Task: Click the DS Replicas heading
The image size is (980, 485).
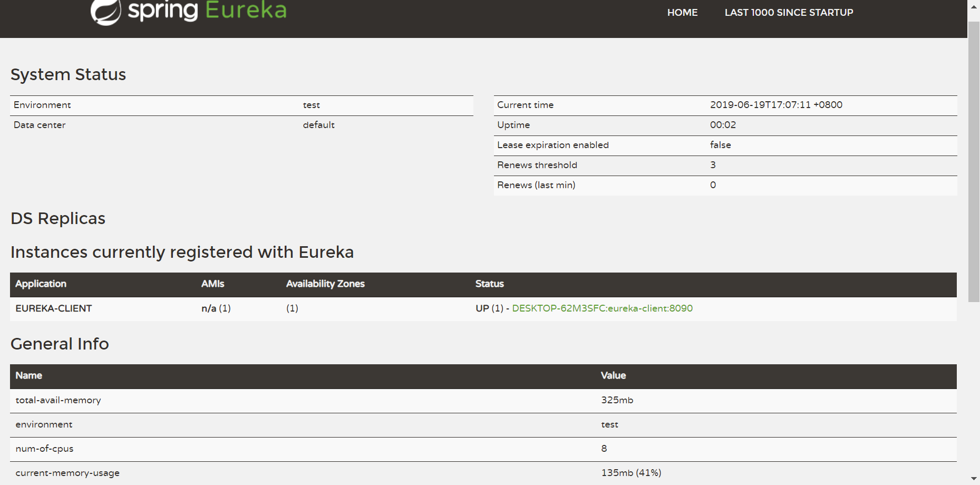Action: pos(58,218)
